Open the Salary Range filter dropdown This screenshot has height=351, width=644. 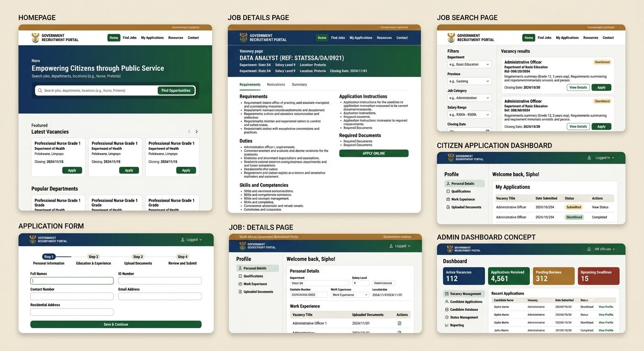(x=470, y=115)
